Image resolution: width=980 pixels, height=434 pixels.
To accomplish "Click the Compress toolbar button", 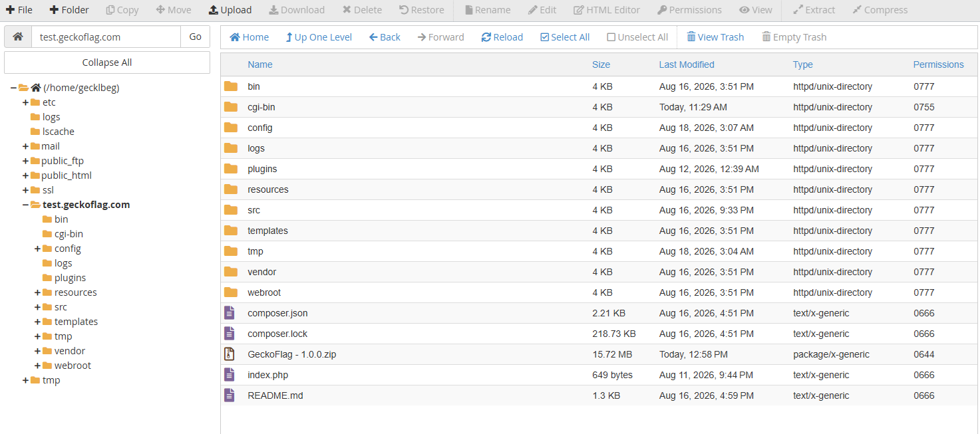I will click(880, 10).
